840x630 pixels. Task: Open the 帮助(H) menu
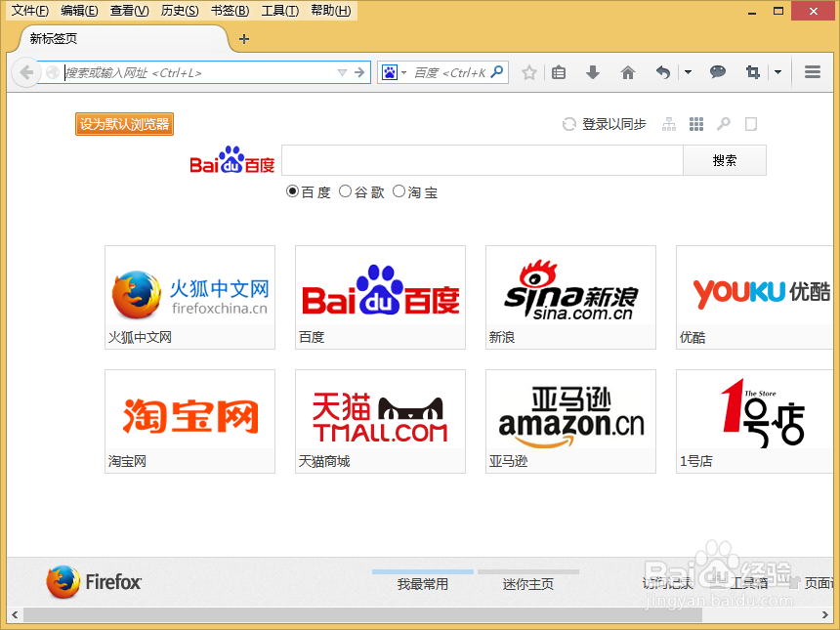[x=330, y=11]
